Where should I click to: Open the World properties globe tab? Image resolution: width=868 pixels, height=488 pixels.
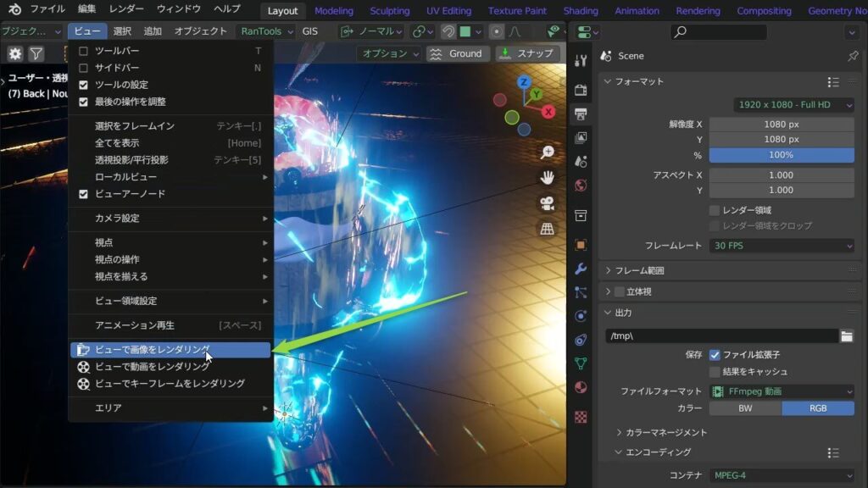coord(580,185)
